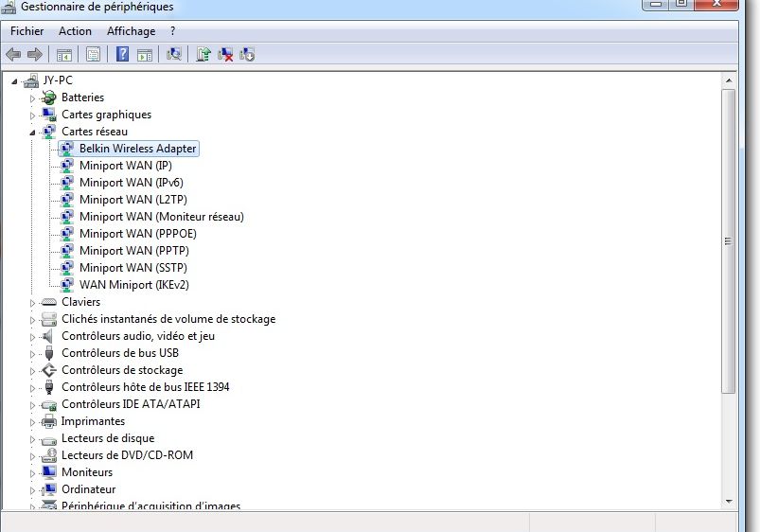Click the blue Help question mark icon
Image resolution: width=760 pixels, height=532 pixels.
[122, 54]
